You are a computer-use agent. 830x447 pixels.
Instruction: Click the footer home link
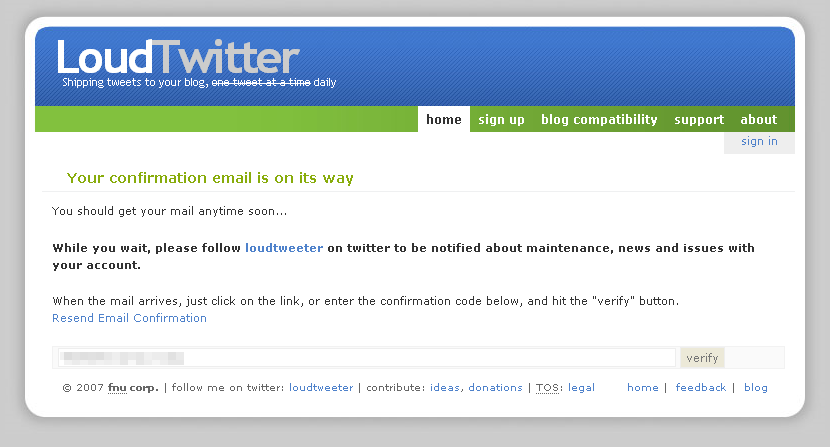click(643, 388)
